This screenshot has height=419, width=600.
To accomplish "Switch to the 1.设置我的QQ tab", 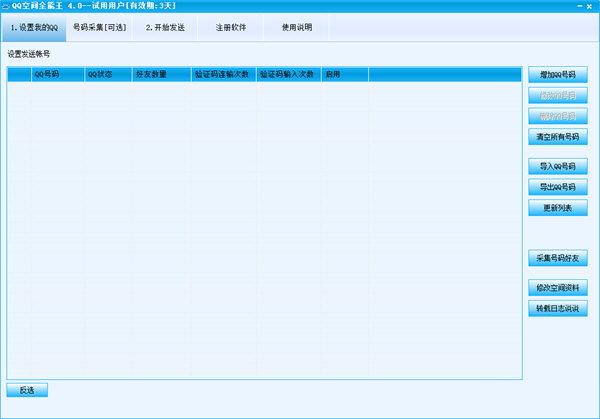I will (33, 27).
